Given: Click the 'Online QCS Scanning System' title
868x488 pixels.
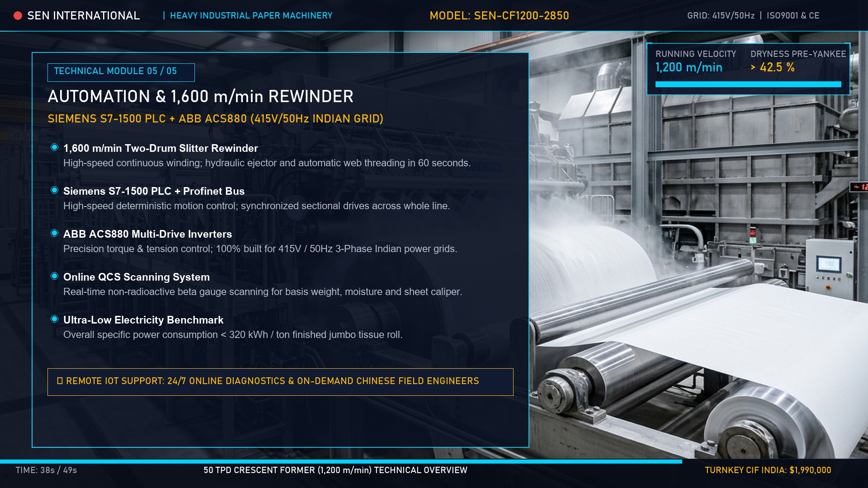Looking at the screenshot, I should [x=137, y=277].
